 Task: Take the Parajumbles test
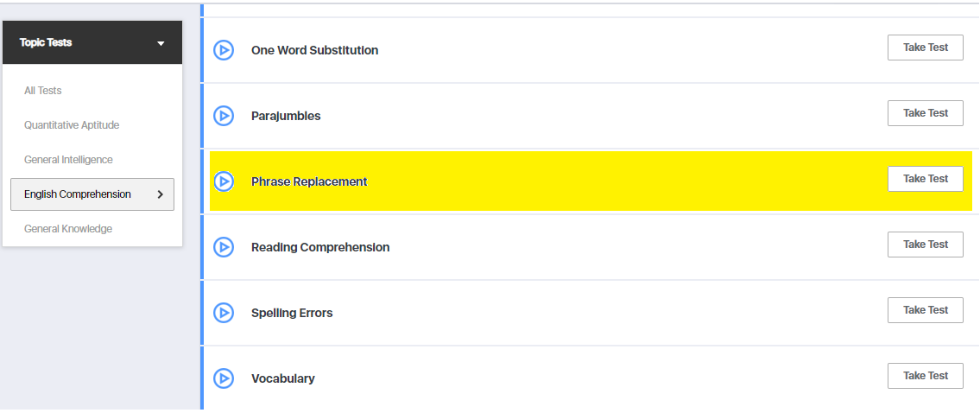[925, 113]
